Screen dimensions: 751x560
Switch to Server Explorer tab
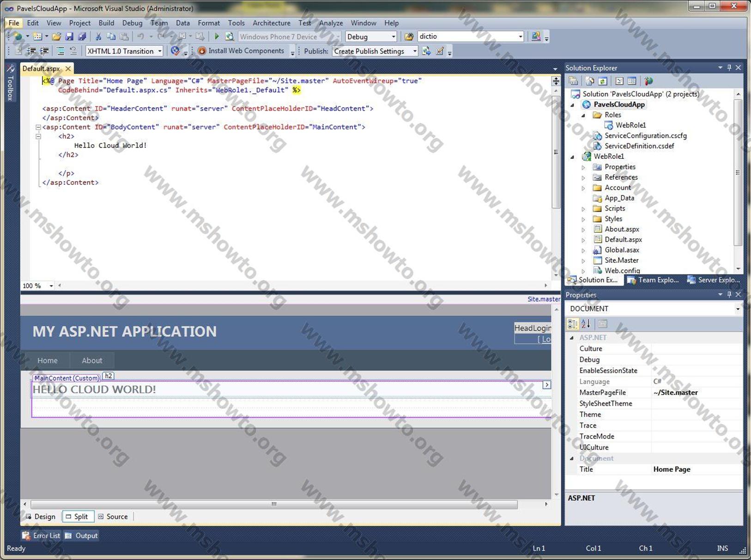pyautogui.click(x=714, y=280)
